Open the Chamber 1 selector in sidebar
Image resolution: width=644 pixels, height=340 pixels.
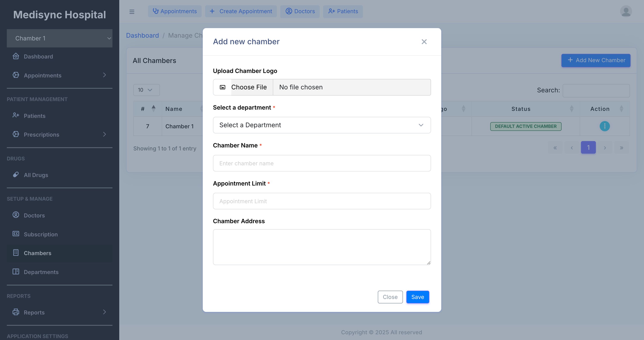pyautogui.click(x=59, y=38)
